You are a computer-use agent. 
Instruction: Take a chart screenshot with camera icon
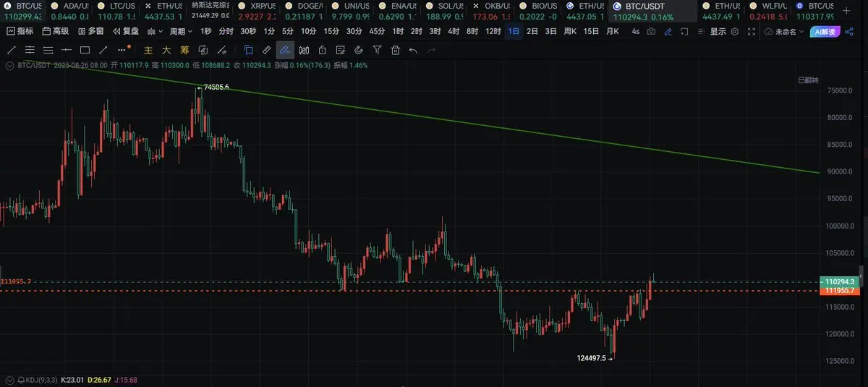[x=652, y=31]
